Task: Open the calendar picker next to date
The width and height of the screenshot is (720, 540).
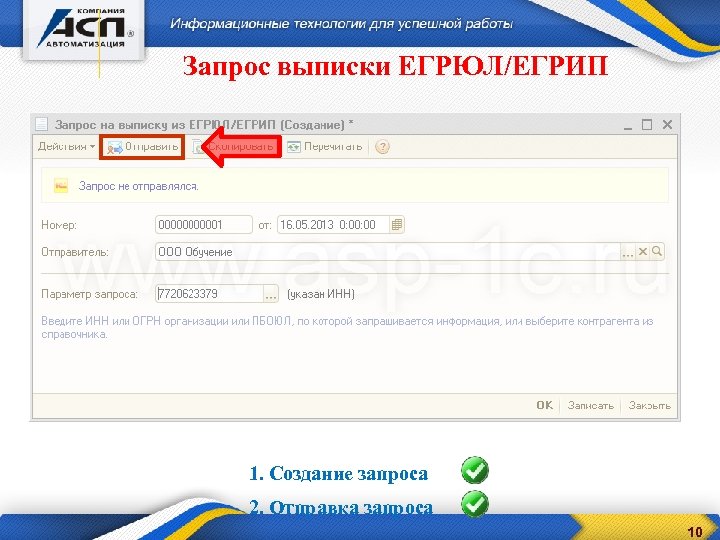Action: (x=397, y=225)
